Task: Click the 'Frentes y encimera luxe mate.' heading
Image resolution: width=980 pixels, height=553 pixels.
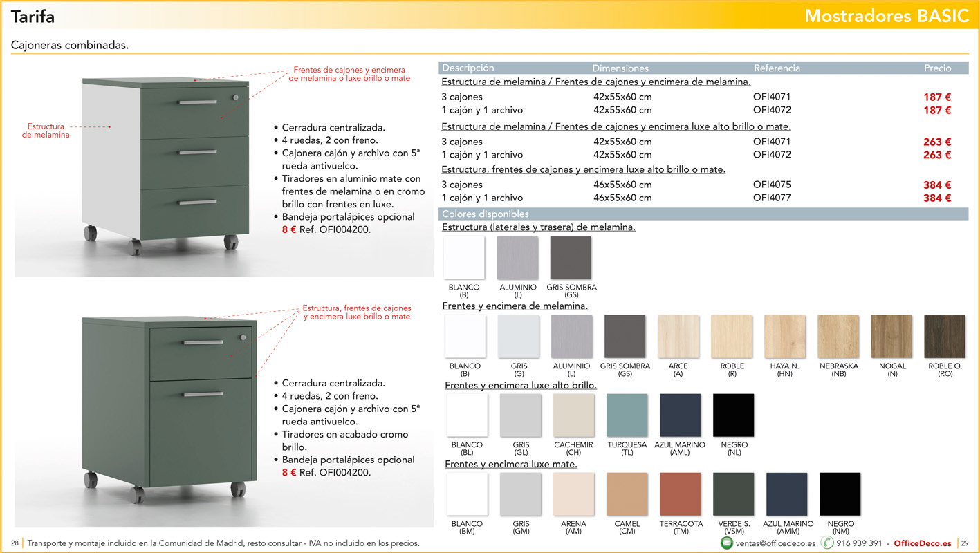Action: pyautogui.click(x=511, y=464)
